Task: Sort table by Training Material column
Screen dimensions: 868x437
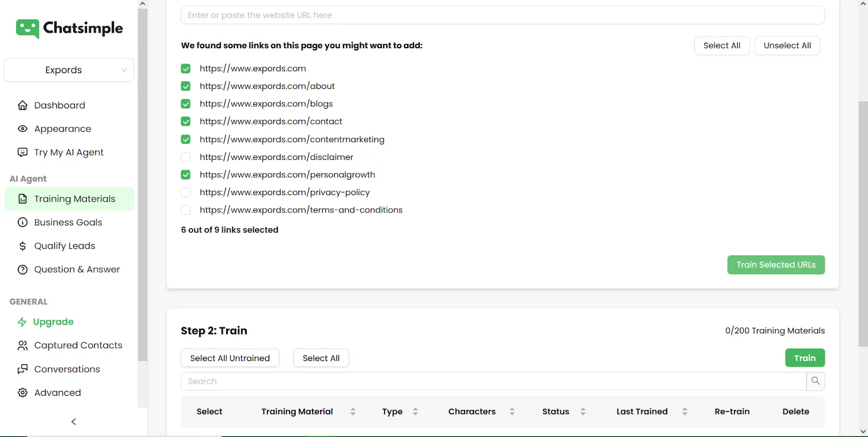Action: point(353,412)
